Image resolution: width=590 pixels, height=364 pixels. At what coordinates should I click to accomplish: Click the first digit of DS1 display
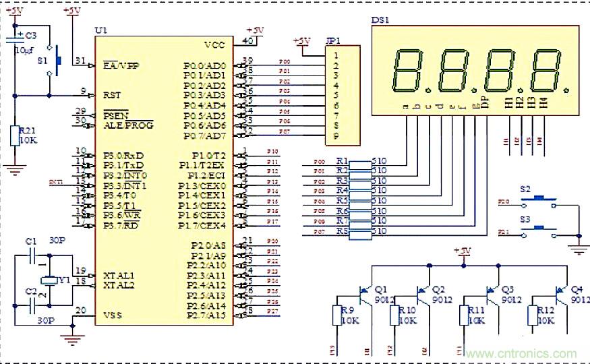click(x=409, y=71)
